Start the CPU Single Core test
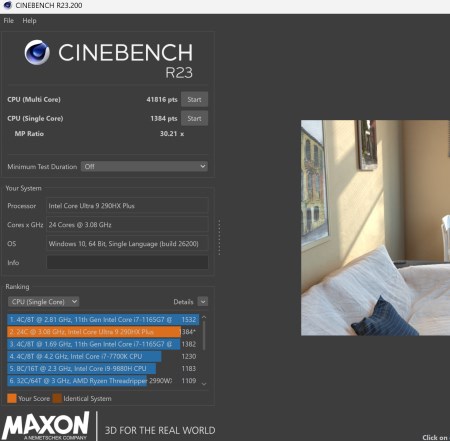 (x=194, y=118)
